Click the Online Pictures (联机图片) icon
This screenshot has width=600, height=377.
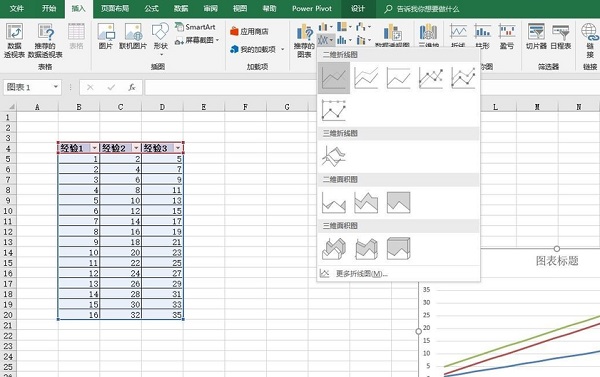coord(133,32)
